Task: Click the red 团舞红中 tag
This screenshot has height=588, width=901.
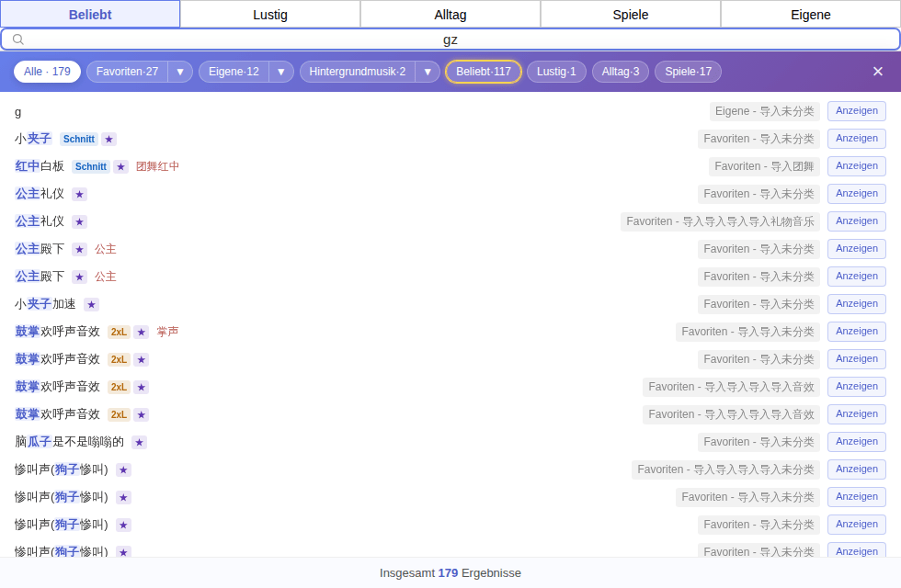Action: coord(157,166)
